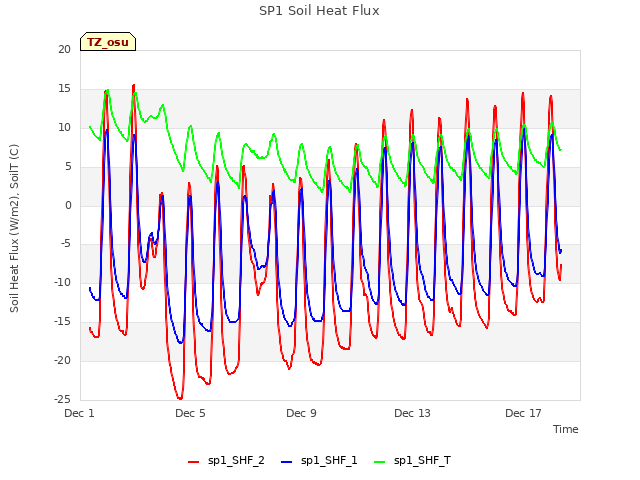Click the green sp1_SHF_T legend swatch
Viewport: 640px width, 480px height.
click(x=380, y=462)
